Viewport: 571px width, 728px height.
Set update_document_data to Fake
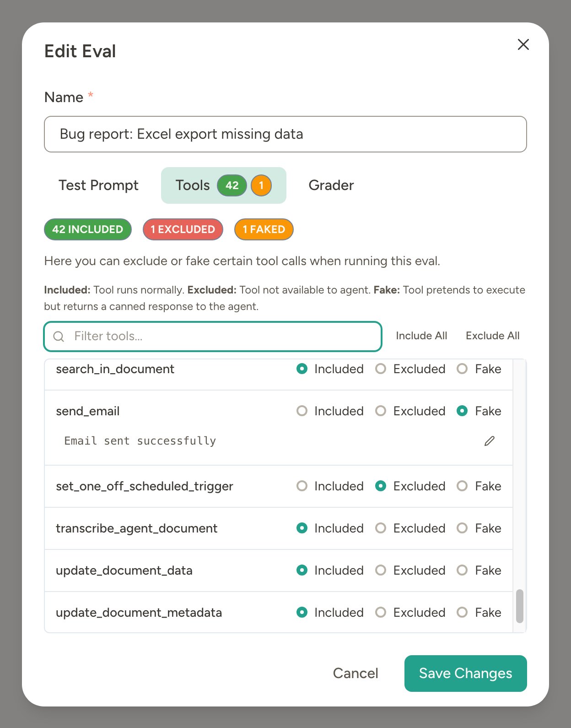click(x=462, y=570)
